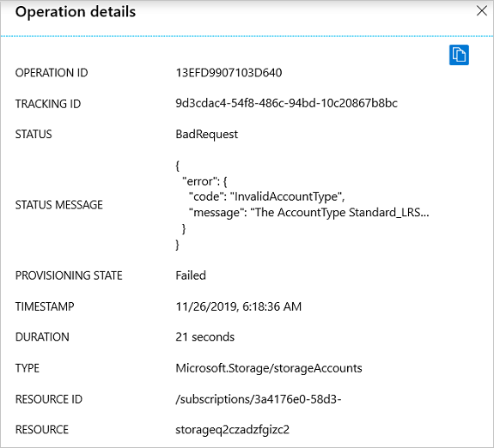Click the TRACKING ID label

[48, 104]
